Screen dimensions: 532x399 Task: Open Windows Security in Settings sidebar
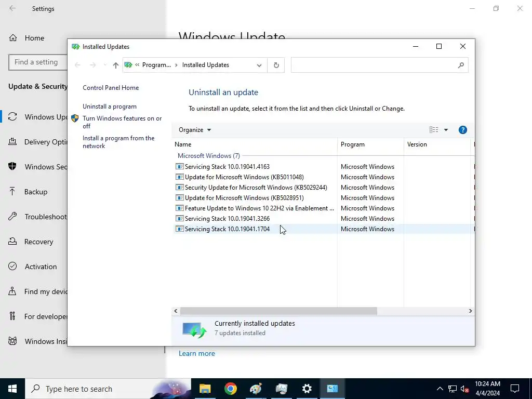(37, 167)
